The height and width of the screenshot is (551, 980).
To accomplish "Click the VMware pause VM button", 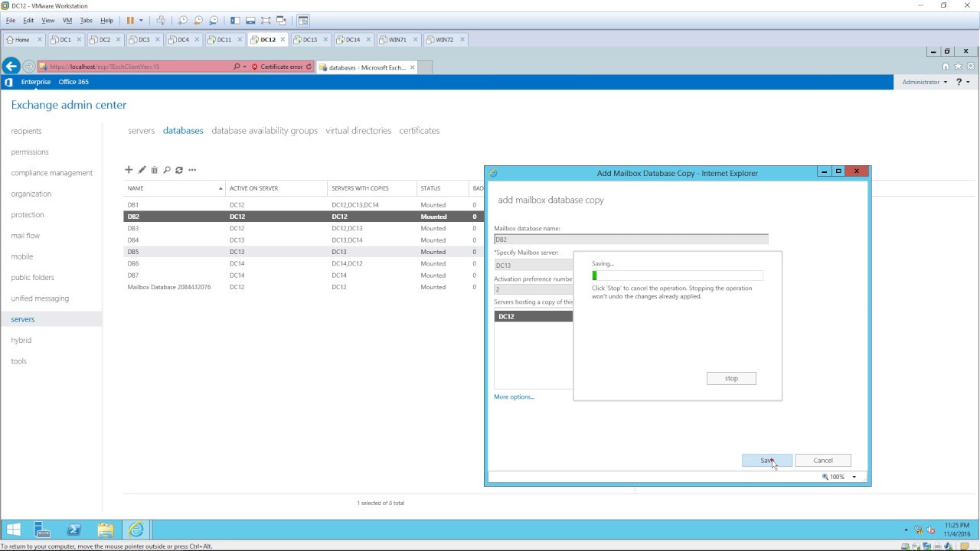I will [x=130, y=20].
